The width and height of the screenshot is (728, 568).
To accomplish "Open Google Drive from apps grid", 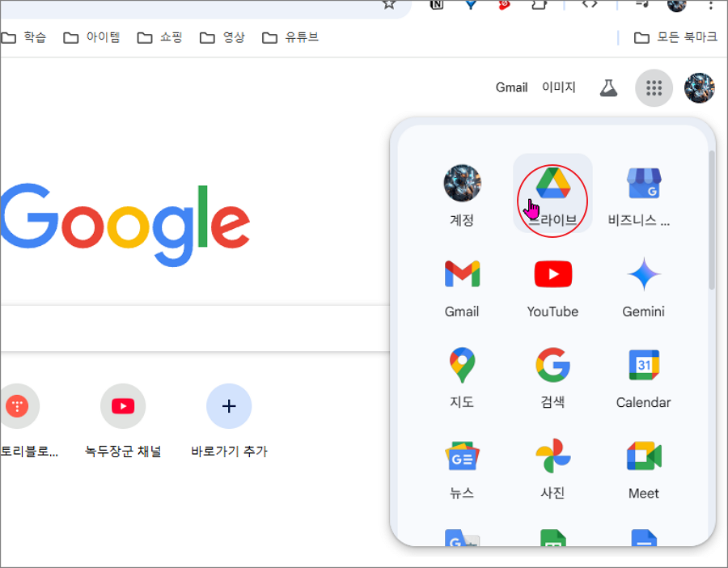I will click(552, 194).
